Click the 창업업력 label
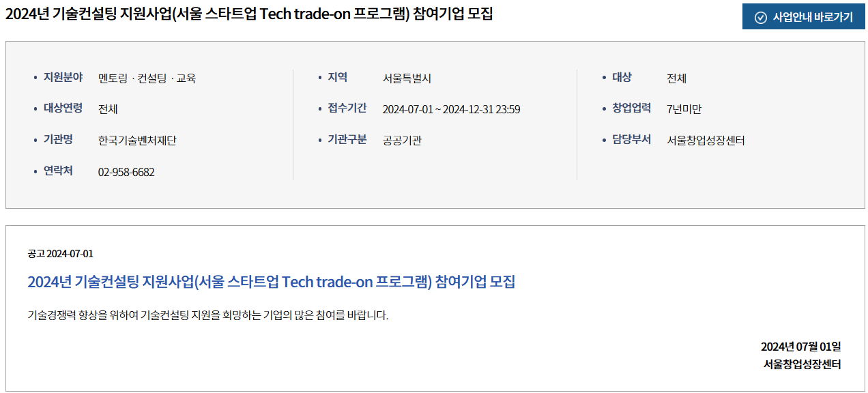This screenshot has height=393, width=868. [631, 108]
